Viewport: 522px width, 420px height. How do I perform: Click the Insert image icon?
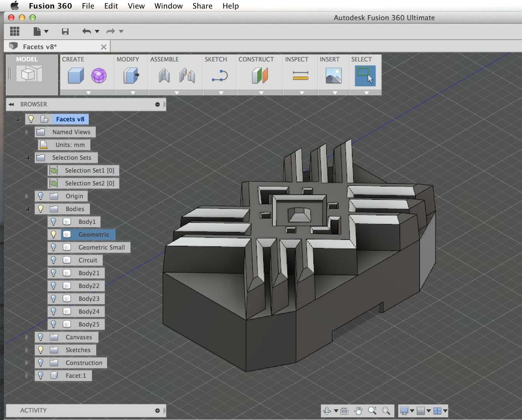(x=334, y=75)
